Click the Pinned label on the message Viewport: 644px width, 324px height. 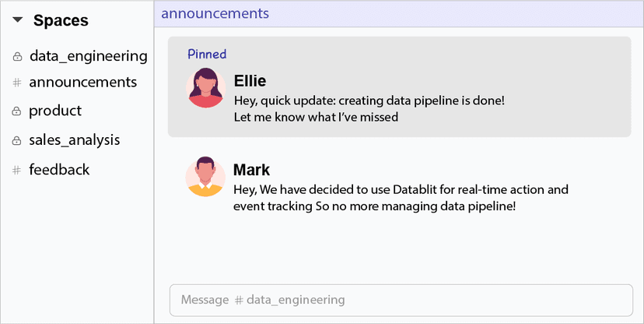click(x=207, y=55)
